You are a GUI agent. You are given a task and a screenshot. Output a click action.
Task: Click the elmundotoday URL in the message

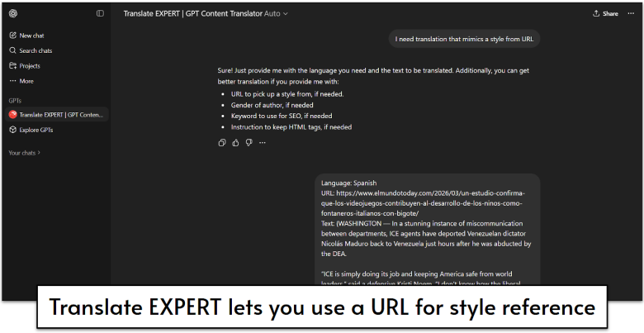point(423,203)
